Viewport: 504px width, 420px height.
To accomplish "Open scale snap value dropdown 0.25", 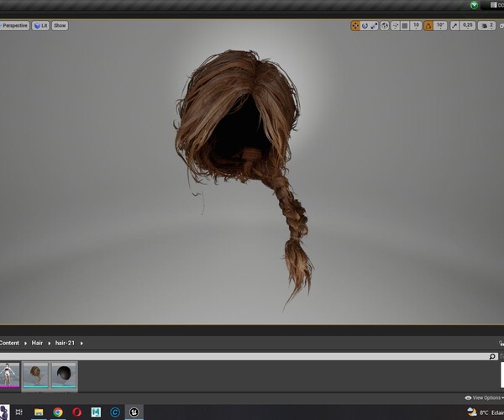I will point(468,26).
